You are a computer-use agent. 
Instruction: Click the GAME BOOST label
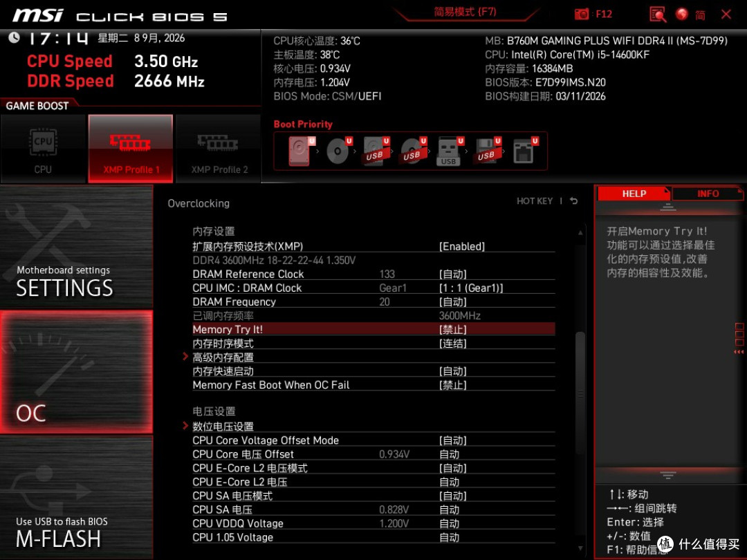tap(37, 106)
